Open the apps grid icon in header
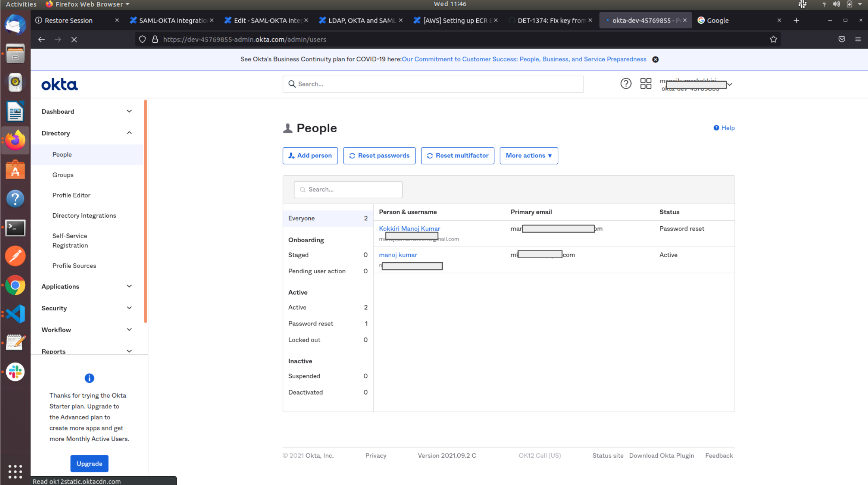 [x=645, y=84]
